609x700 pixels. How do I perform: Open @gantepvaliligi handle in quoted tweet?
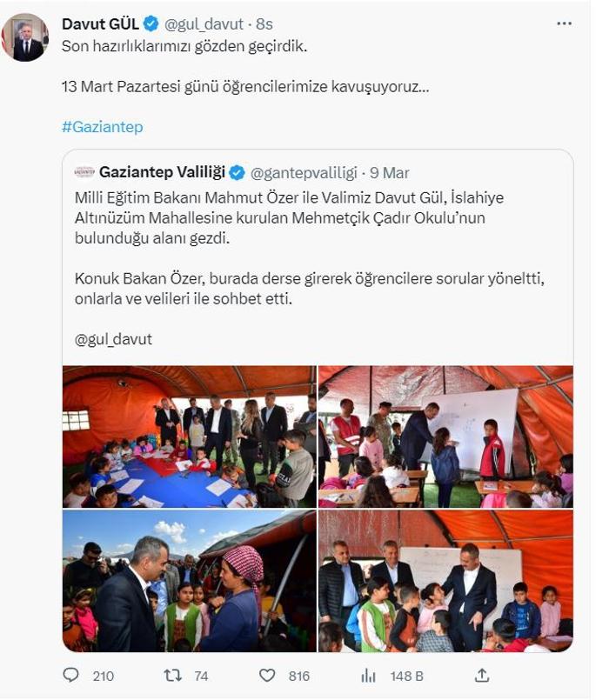(x=304, y=173)
